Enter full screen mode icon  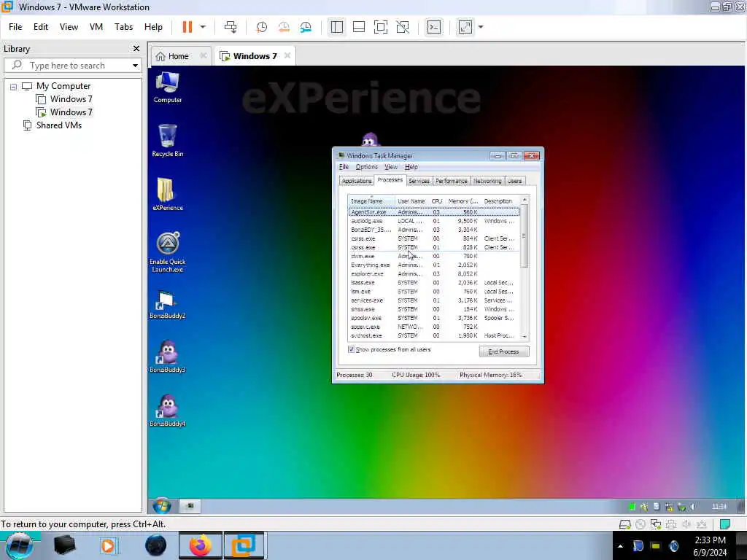point(381,27)
